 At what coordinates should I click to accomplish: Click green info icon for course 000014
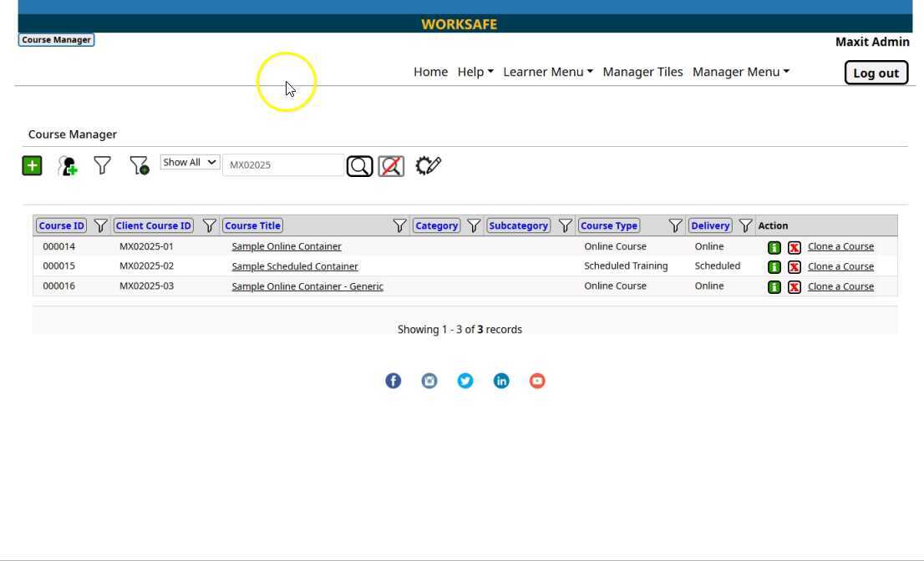point(774,247)
